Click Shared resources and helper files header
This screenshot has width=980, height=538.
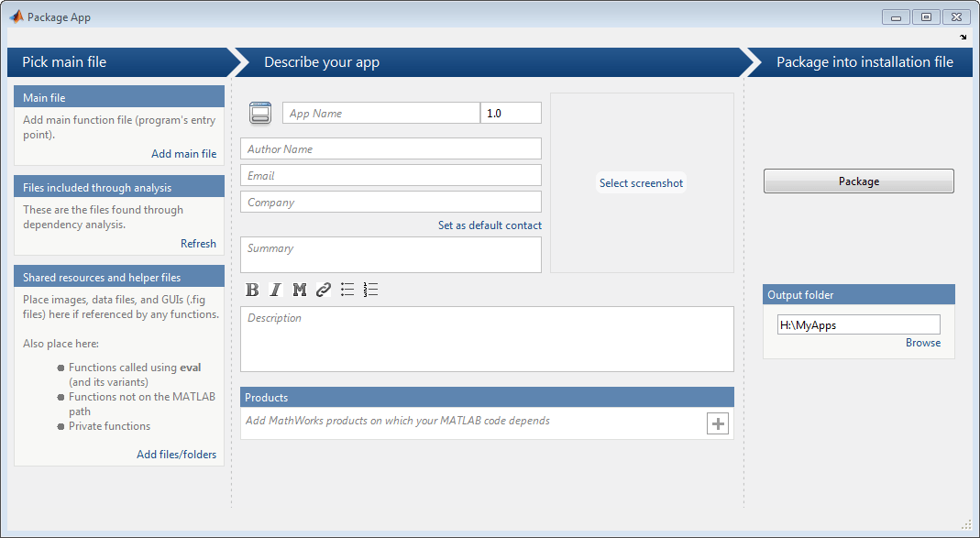[119, 277]
